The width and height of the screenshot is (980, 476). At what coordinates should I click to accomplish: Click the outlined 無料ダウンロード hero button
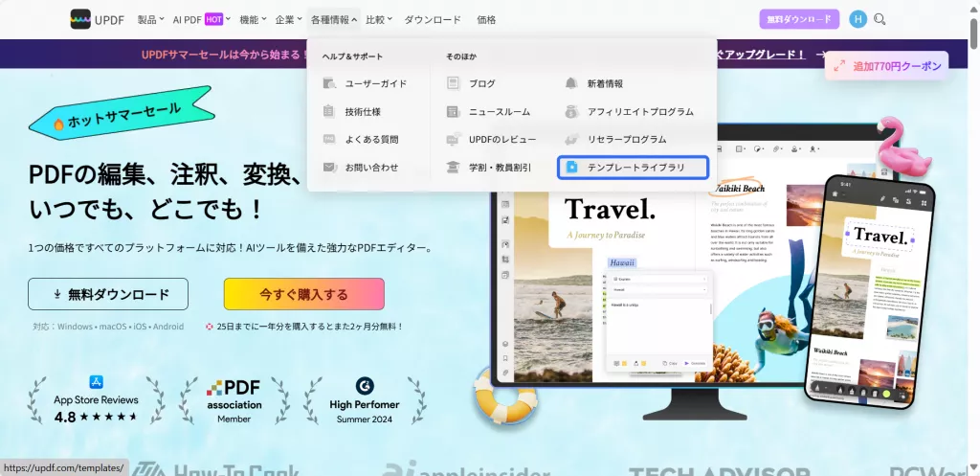point(108,294)
